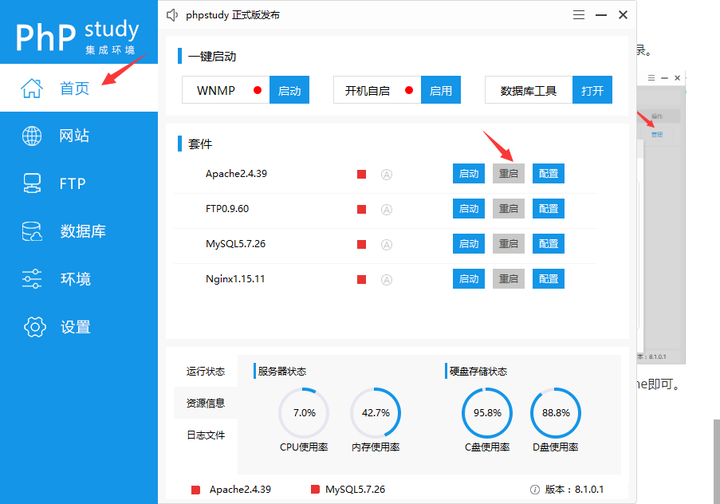Click the home house icon

pos(32,88)
